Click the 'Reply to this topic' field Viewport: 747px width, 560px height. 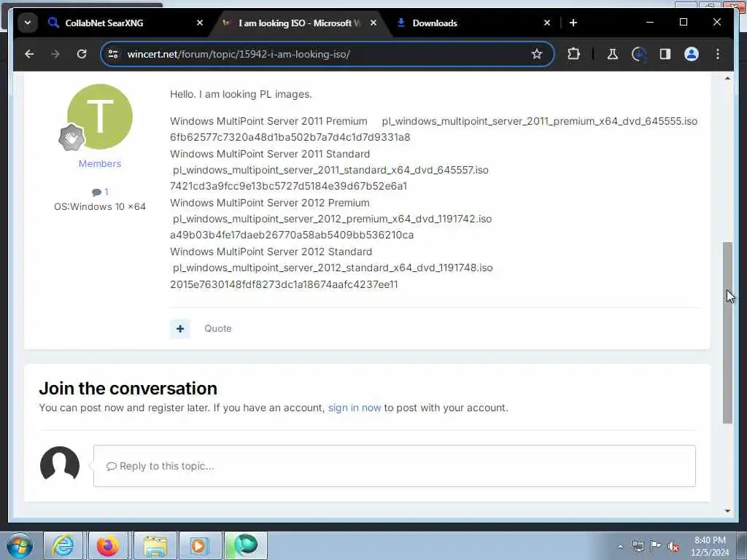395,466
